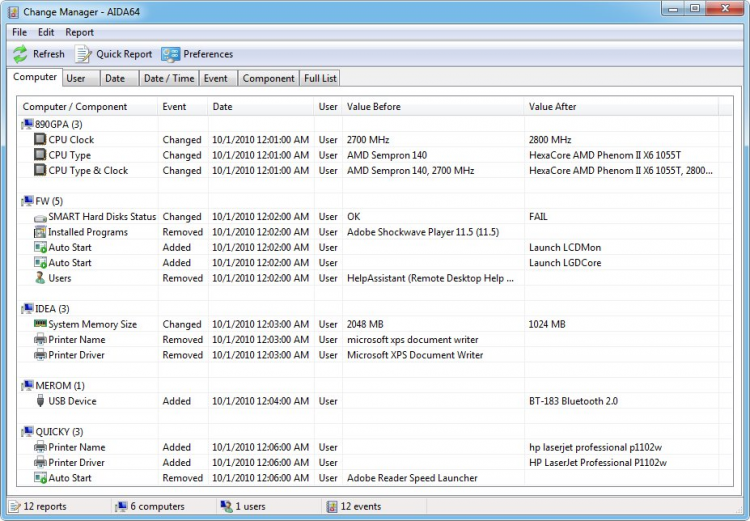Click the Preferences toolbar icon
Viewport: 750px width, 521px height.
point(170,54)
